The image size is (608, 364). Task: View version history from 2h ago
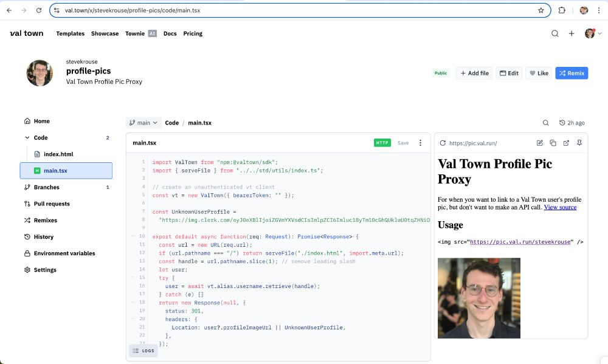[572, 123]
